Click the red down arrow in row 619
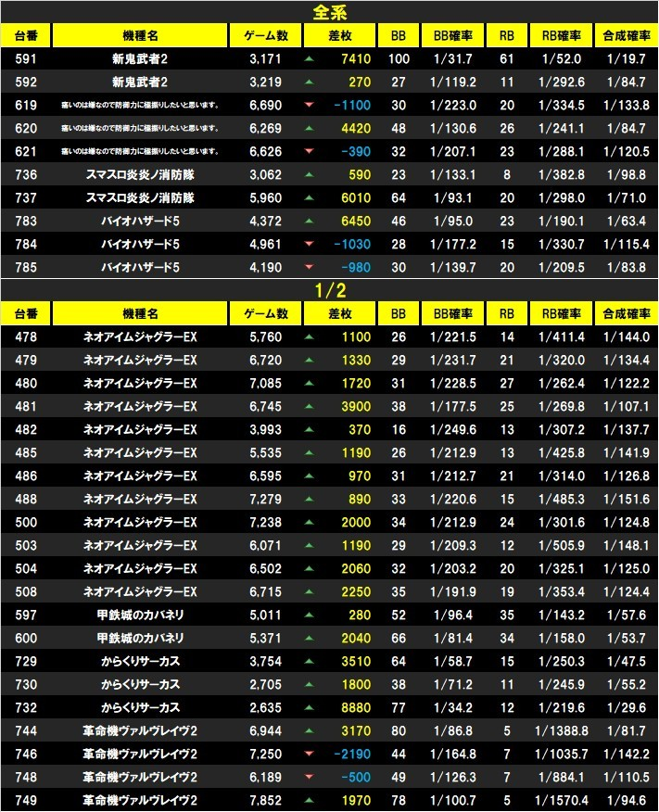The height and width of the screenshot is (812, 659). [309, 105]
